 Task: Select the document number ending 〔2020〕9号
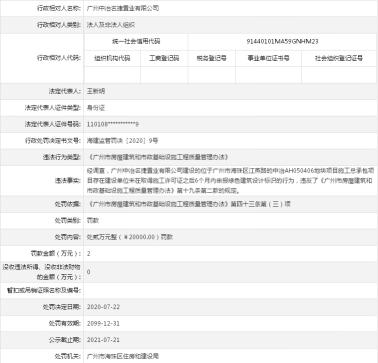click(x=122, y=141)
